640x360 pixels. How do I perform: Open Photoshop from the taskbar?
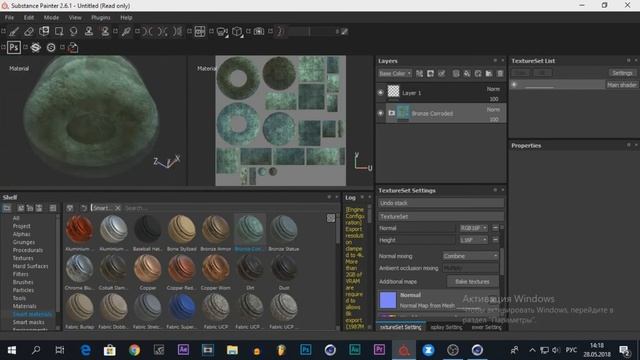point(306,350)
